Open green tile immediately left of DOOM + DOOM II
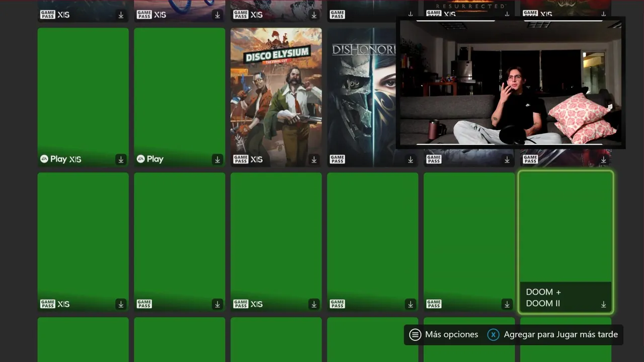 (x=469, y=242)
